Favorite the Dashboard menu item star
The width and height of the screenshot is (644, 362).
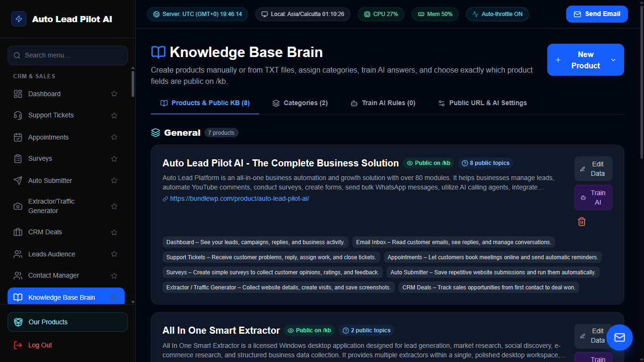[114, 94]
